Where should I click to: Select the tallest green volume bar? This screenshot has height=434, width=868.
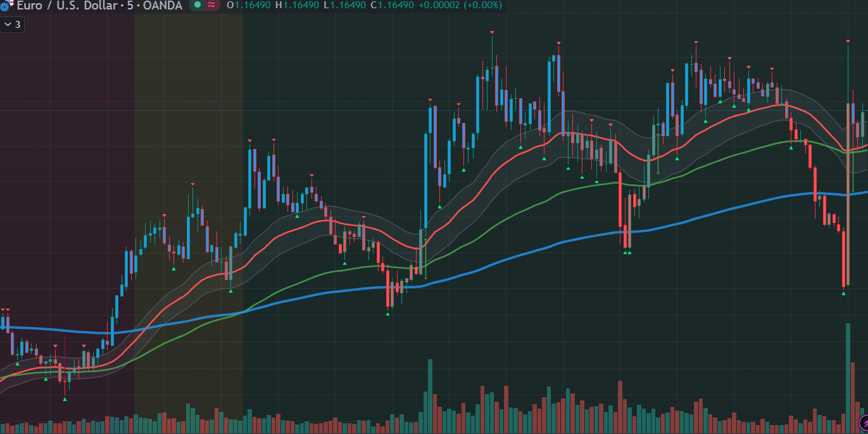tap(847, 378)
